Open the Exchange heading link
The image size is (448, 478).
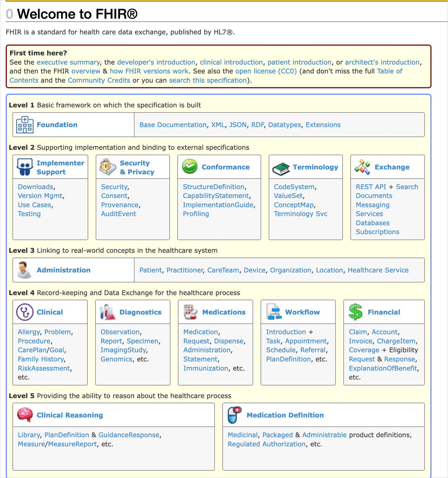pyautogui.click(x=392, y=167)
